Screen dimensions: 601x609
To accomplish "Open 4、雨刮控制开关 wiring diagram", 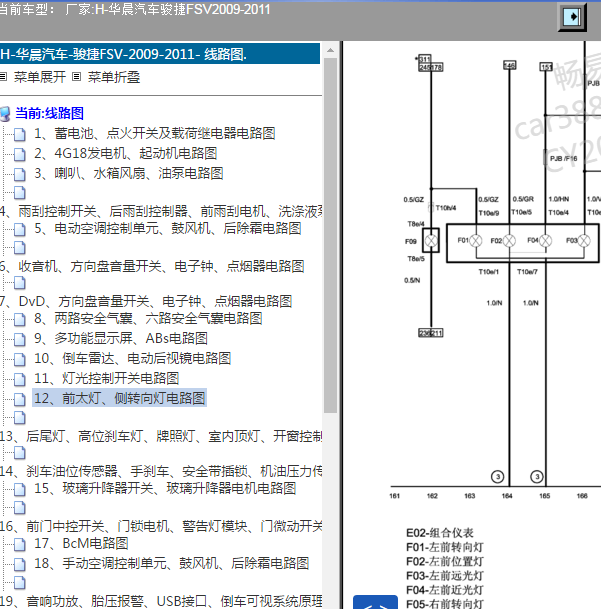I will tap(161, 211).
